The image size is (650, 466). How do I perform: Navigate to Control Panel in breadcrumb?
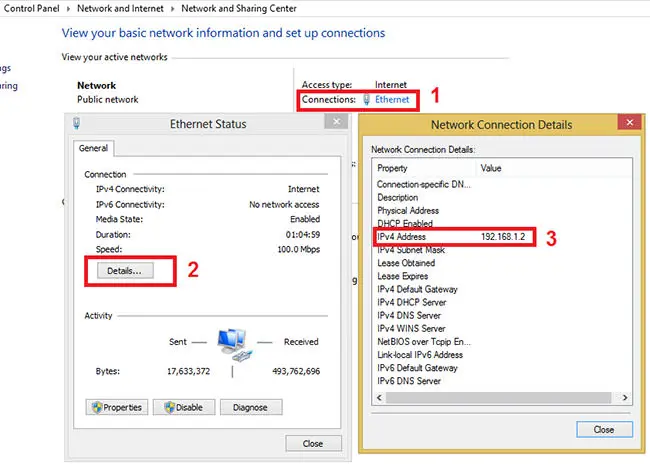(32, 8)
